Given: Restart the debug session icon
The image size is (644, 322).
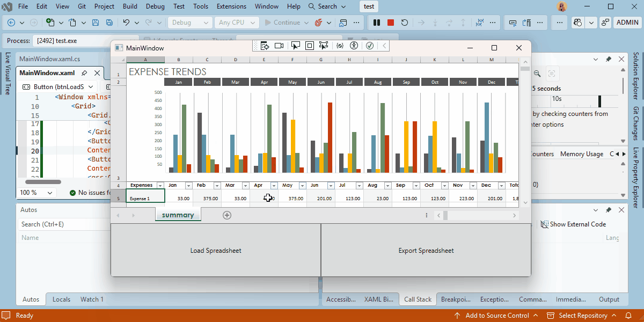Looking at the screenshot, I should click(x=405, y=23).
